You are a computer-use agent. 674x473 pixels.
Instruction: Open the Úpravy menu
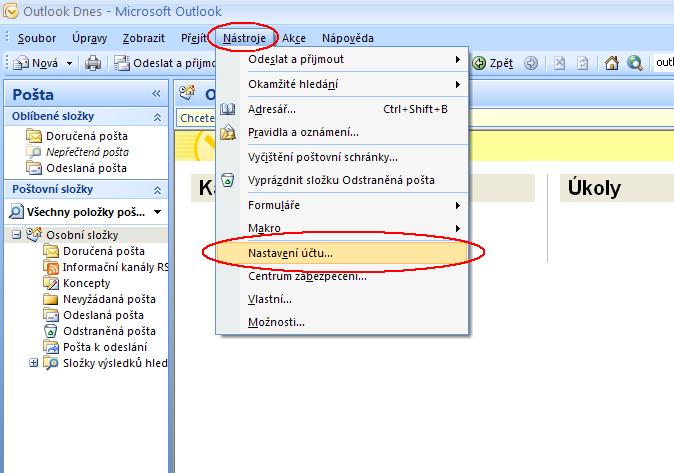[89, 38]
